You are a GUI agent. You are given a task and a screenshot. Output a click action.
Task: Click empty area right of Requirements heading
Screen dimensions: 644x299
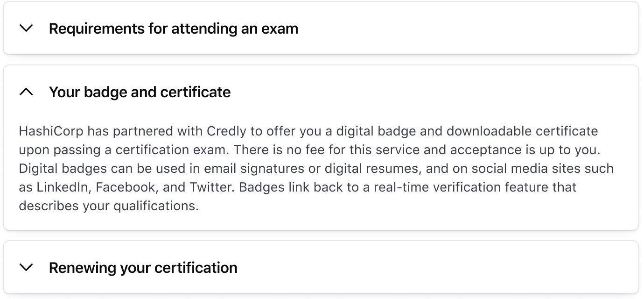[467, 28]
